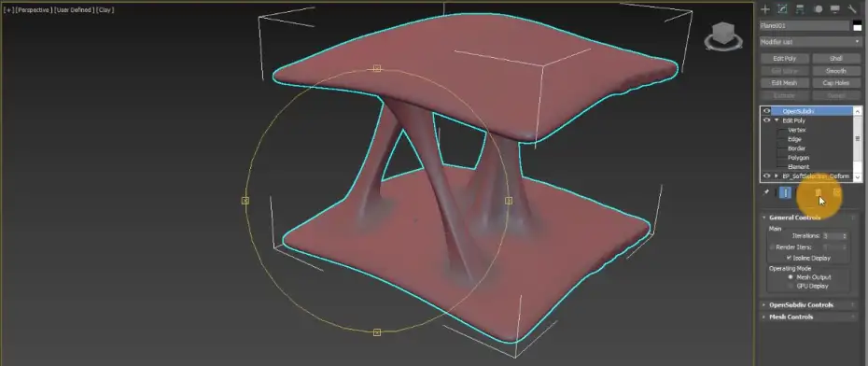Select Mesh Output operating mode
868x366 pixels.
point(791,277)
